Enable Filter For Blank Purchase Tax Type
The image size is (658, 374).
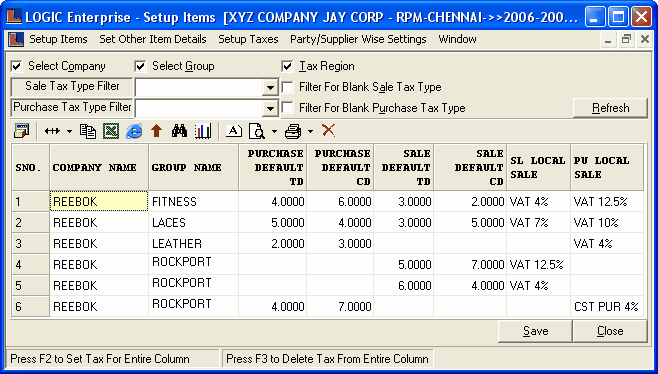click(x=287, y=108)
